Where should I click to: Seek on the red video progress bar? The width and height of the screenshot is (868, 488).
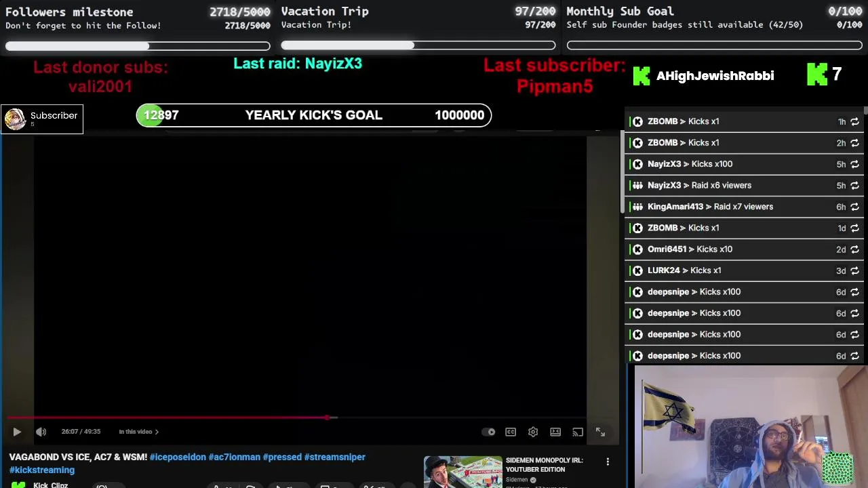(297, 418)
